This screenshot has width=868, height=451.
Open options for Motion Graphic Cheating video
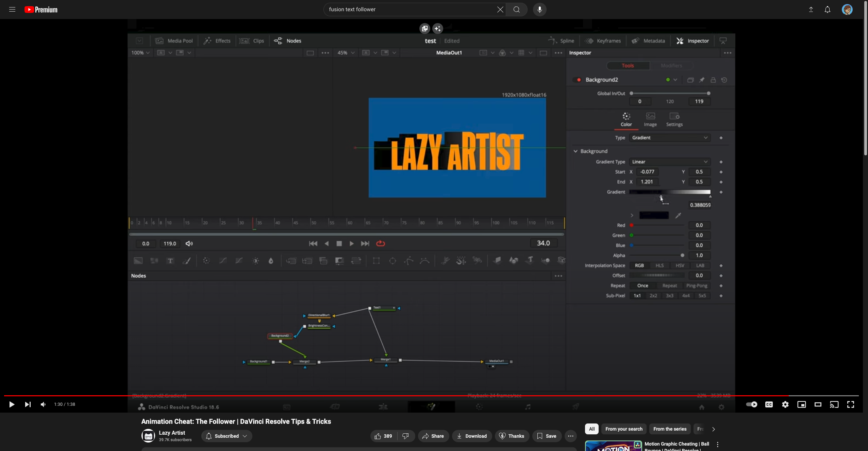click(x=718, y=445)
